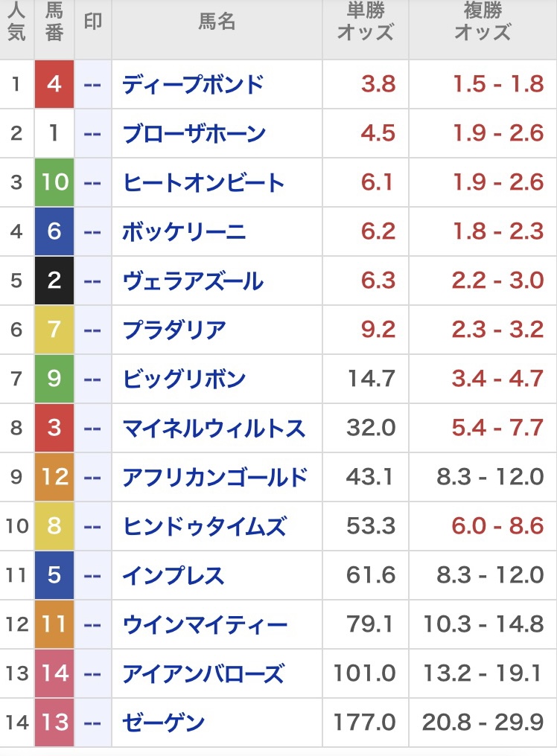
Task: Open the ディープボンド horse page
Action: tap(193, 84)
